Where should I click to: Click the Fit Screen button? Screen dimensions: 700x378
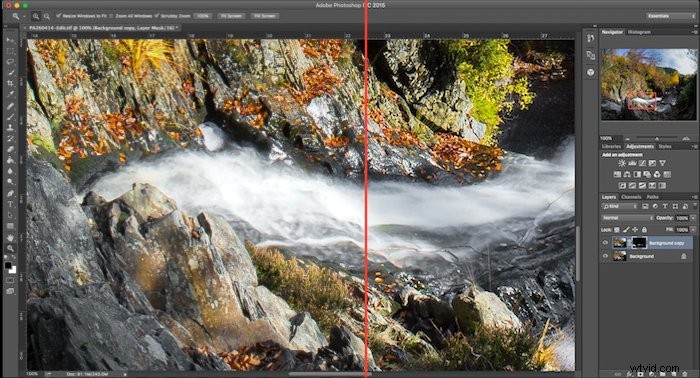[x=231, y=16]
